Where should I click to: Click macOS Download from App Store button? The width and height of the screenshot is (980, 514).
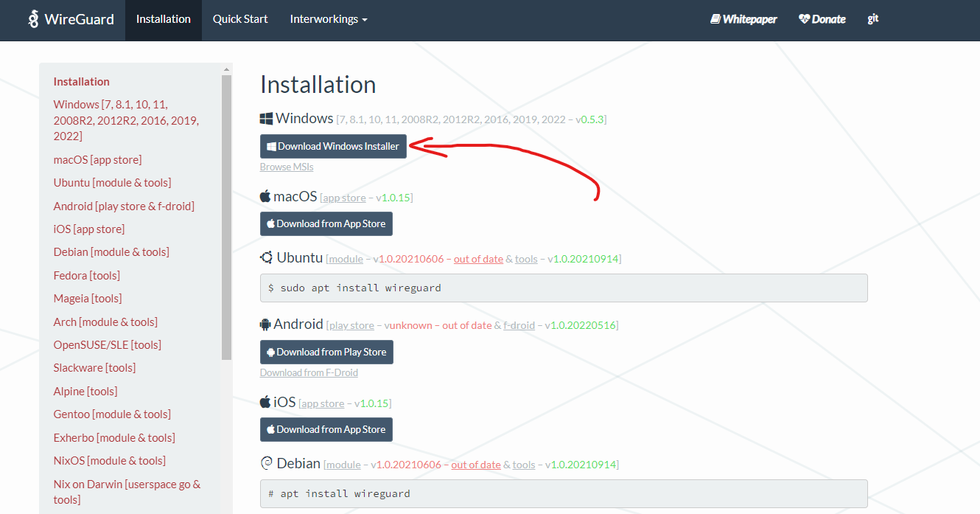(326, 223)
